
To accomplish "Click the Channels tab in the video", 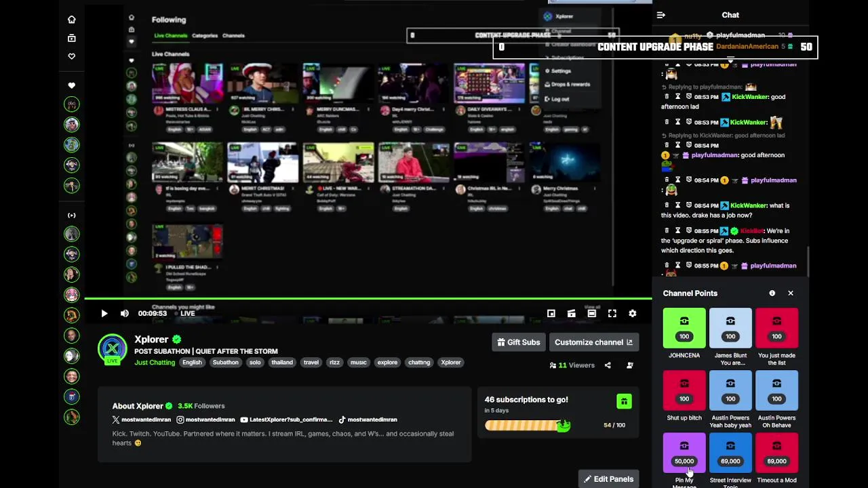I will tap(233, 36).
